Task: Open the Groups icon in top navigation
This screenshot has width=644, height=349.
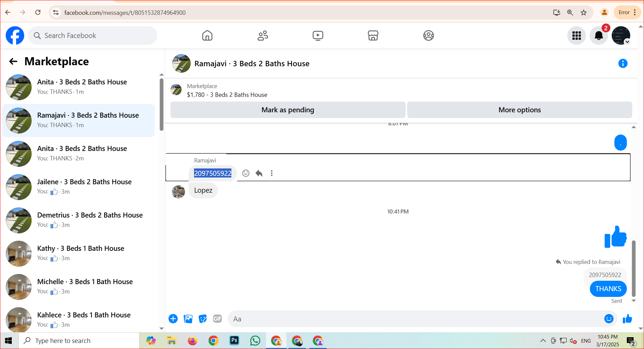Action: 428,35
